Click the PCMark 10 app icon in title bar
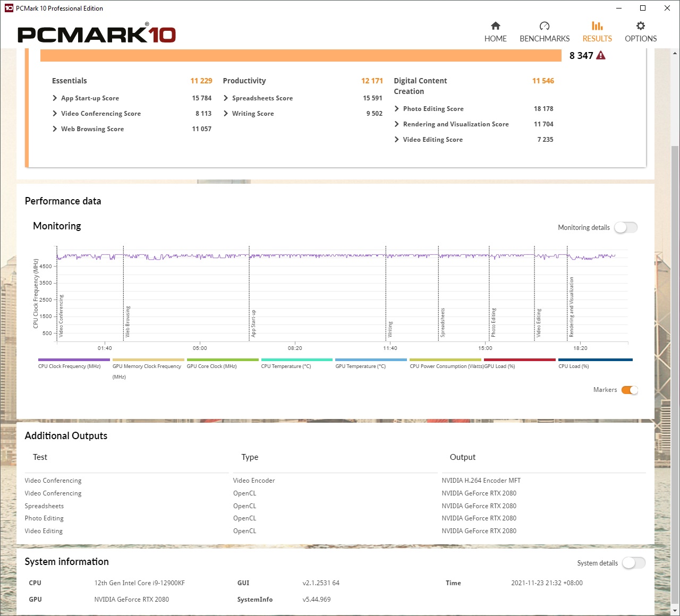Image resolution: width=680 pixels, height=616 pixels. (8, 8)
